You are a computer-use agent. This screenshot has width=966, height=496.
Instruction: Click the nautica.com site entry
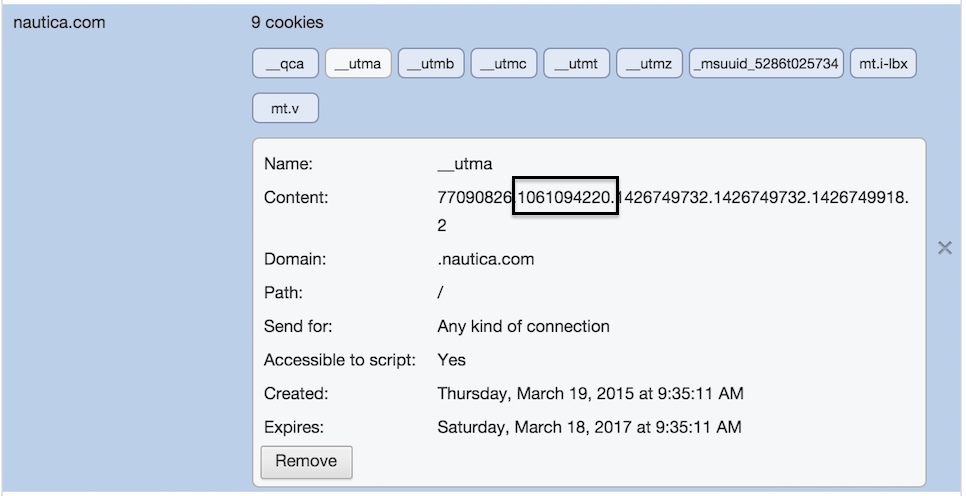[x=59, y=23]
